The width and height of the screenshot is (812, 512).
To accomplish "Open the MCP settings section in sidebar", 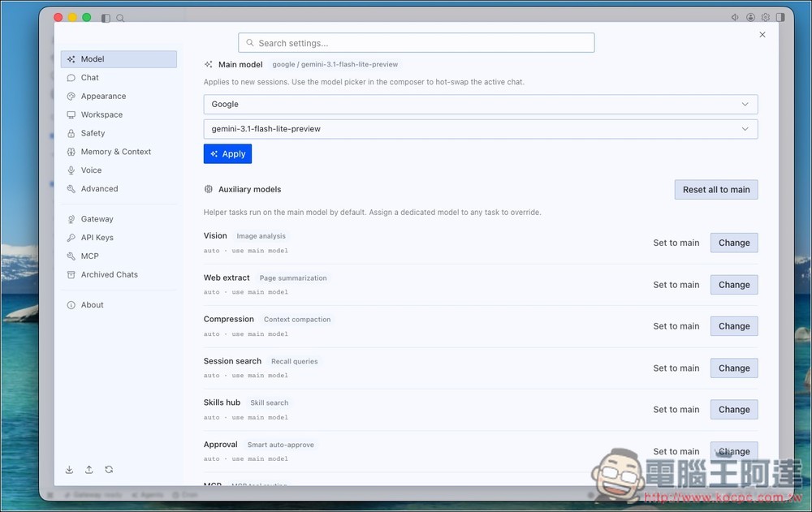I will coord(119,256).
